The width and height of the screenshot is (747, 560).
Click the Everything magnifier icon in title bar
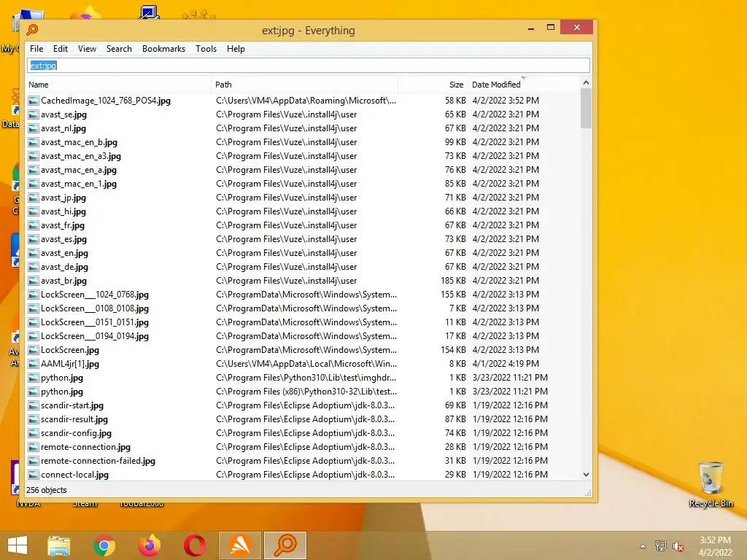click(x=32, y=30)
